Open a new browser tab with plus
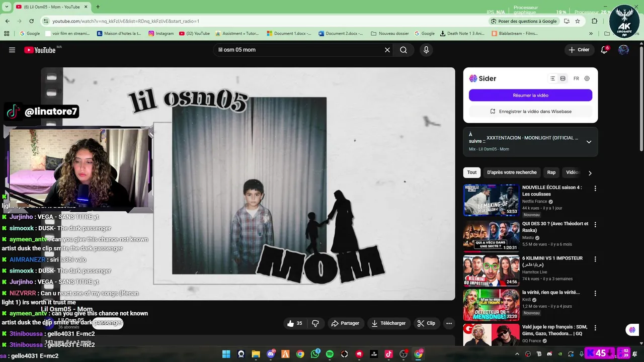 coord(98,7)
